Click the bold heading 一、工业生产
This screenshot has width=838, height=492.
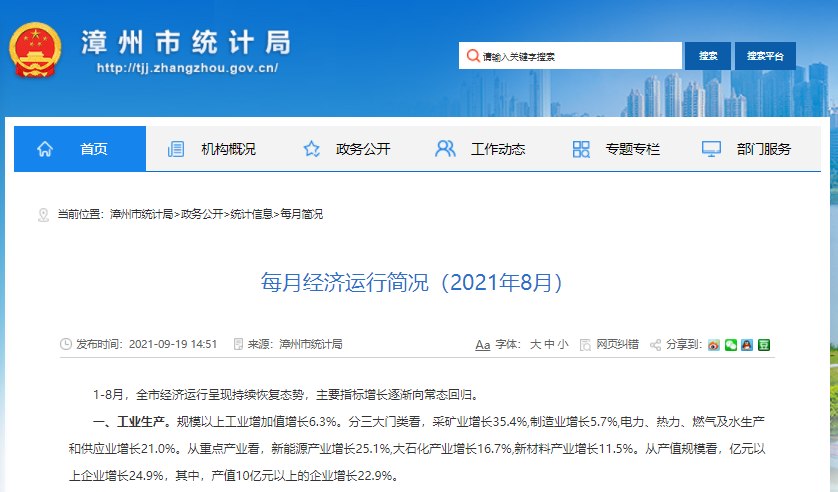pos(128,422)
